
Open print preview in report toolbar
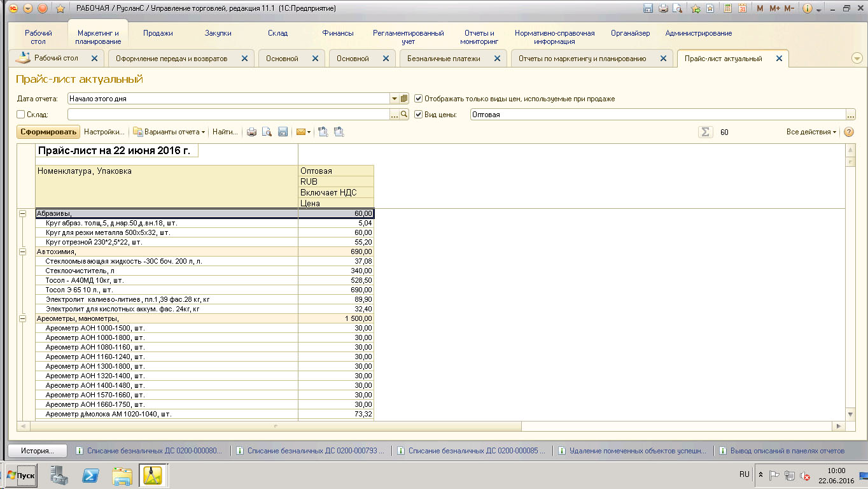point(267,132)
